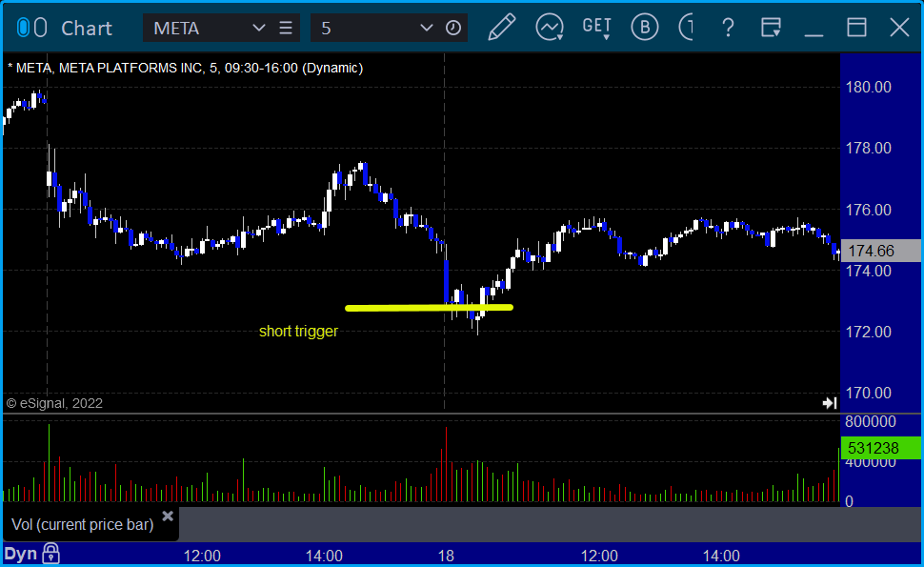Image resolution: width=924 pixels, height=567 pixels.
Task: Click the META symbol input field
Action: 197,28
